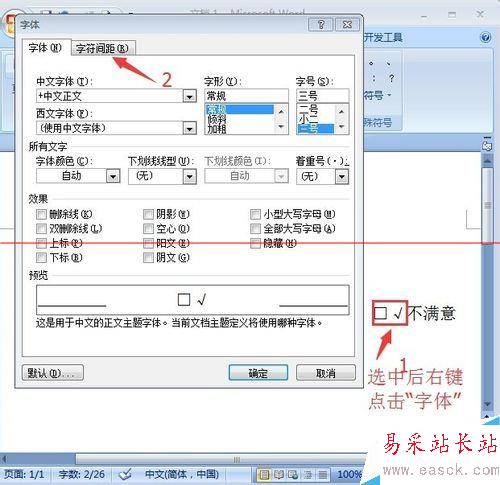The image size is (500, 485).
Task: Click the 西文字体 combo box text field
Action: pos(110,128)
